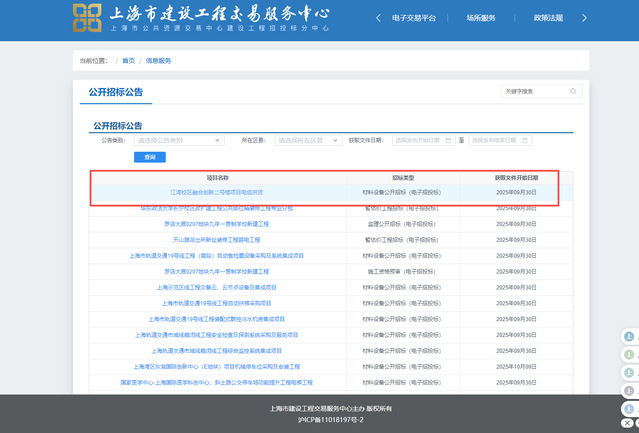Viewport: 639px width, 433px height.
Task: Click the 查询 button
Action: click(150, 157)
